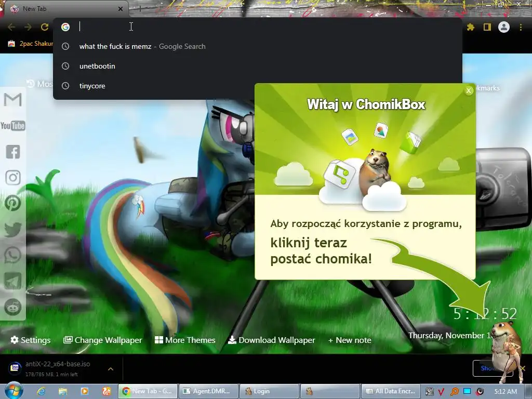Click Download Wallpaper

click(x=272, y=340)
